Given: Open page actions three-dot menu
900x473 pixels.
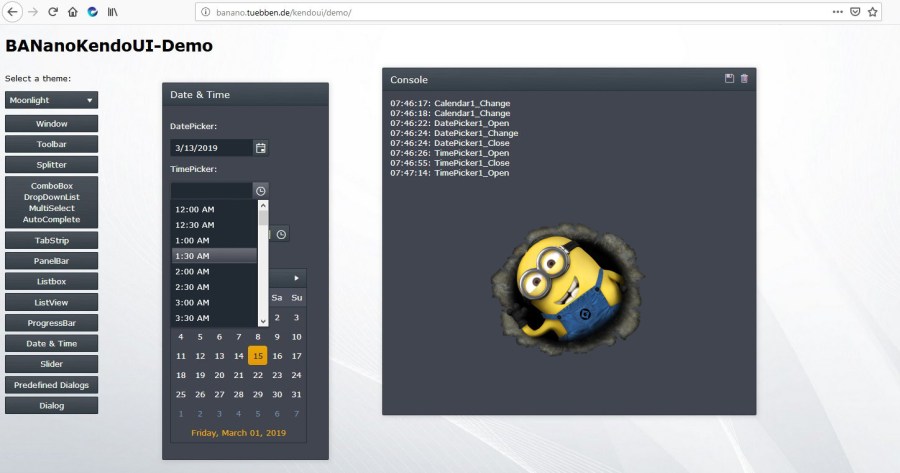Looking at the screenshot, I should tap(837, 12).
